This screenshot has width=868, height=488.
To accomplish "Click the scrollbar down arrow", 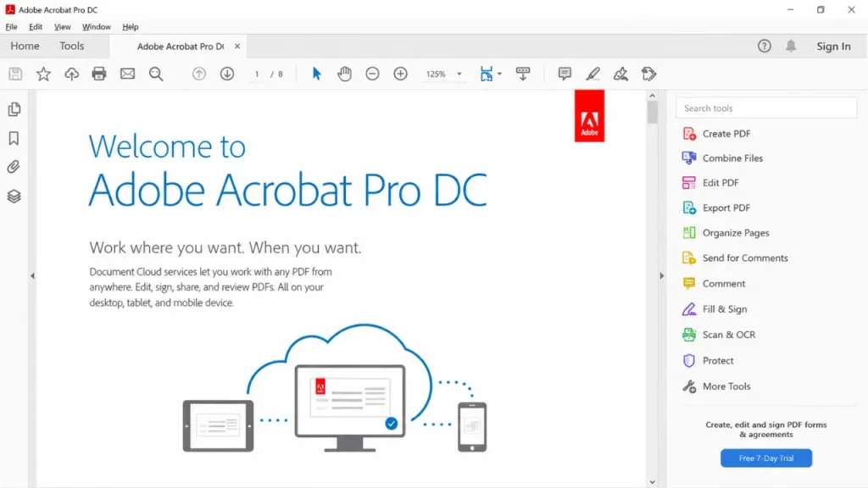I will [x=652, y=482].
